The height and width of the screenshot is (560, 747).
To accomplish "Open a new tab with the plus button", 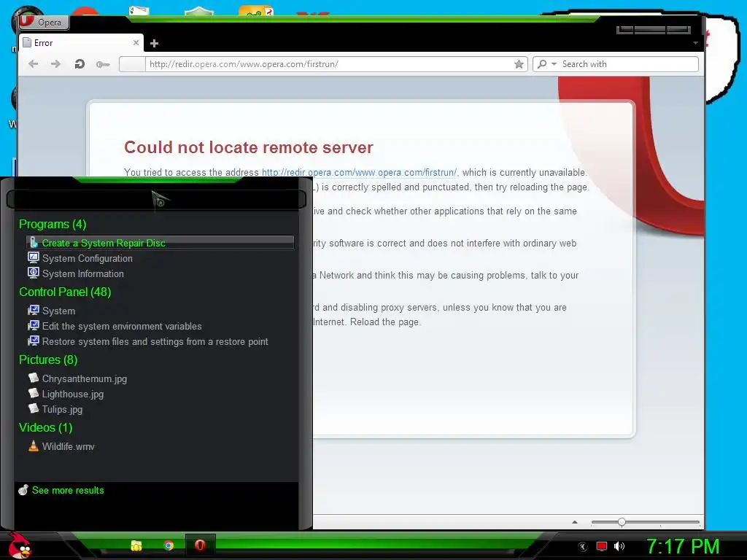I will point(154,43).
